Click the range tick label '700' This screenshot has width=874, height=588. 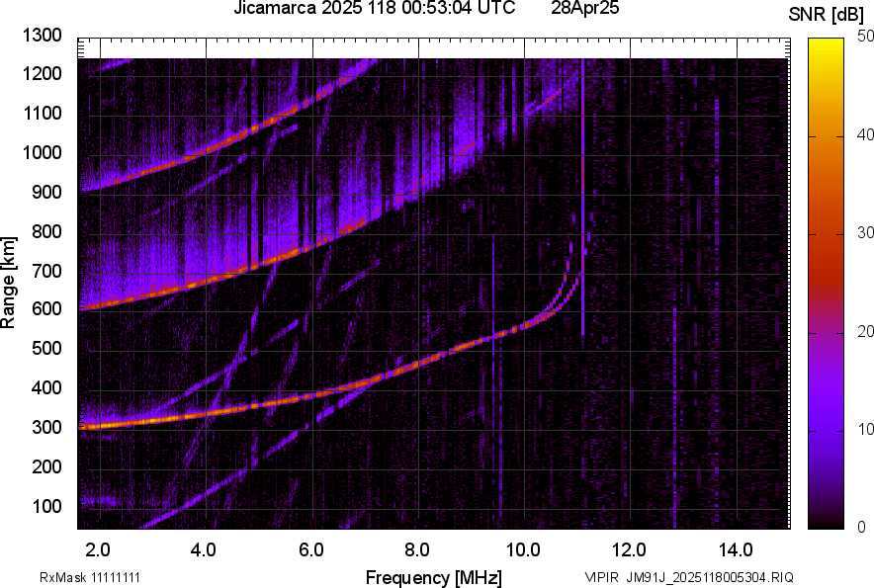(x=46, y=271)
